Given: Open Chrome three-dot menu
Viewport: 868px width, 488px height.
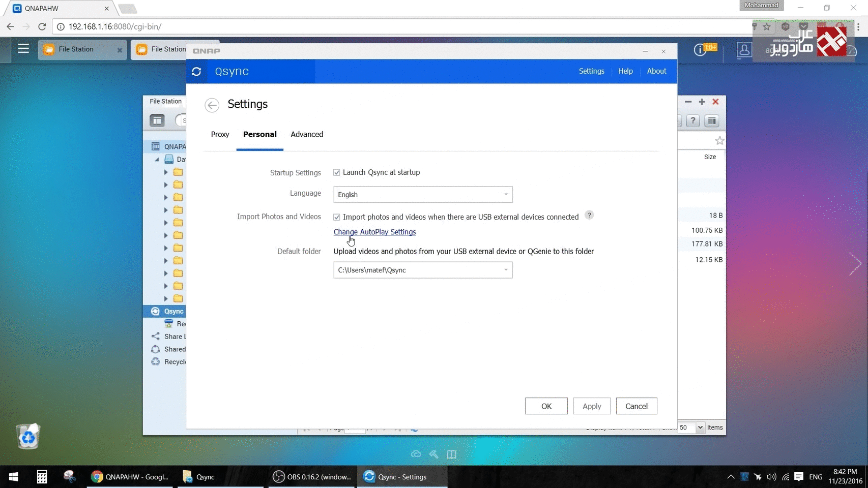Looking at the screenshot, I should [x=858, y=26].
